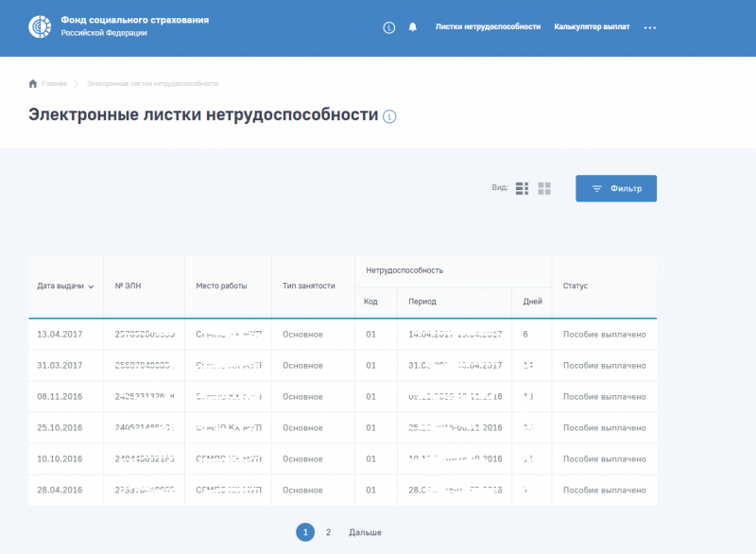Click the home icon in the breadcrumbs

(33, 83)
